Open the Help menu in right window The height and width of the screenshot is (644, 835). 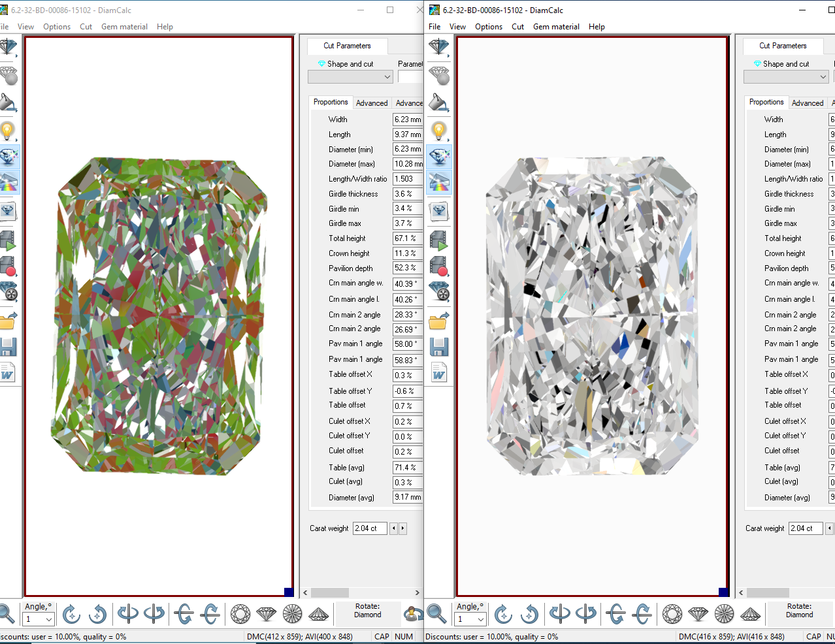pyautogui.click(x=597, y=27)
